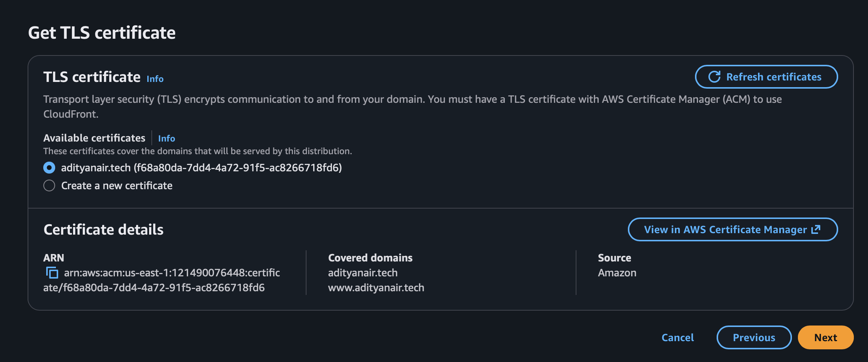This screenshot has width=868, height=362.
Task: Proceed with the orange Next button
Action: point(825,337)
